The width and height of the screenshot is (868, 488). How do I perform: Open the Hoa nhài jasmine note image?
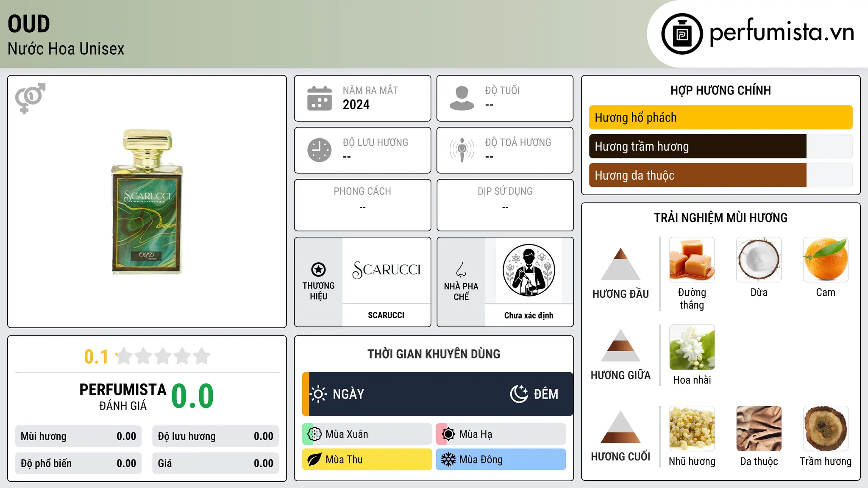tap(692, 347)
